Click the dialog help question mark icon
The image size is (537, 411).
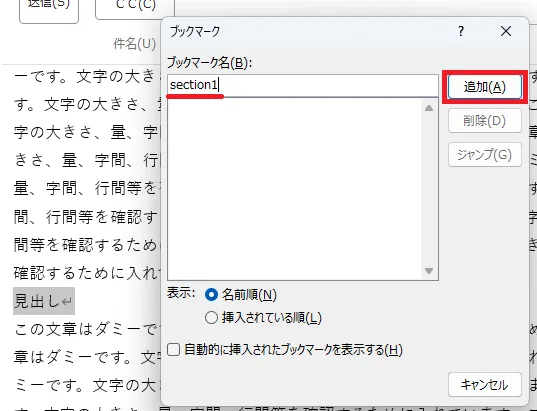pos(461,32)
